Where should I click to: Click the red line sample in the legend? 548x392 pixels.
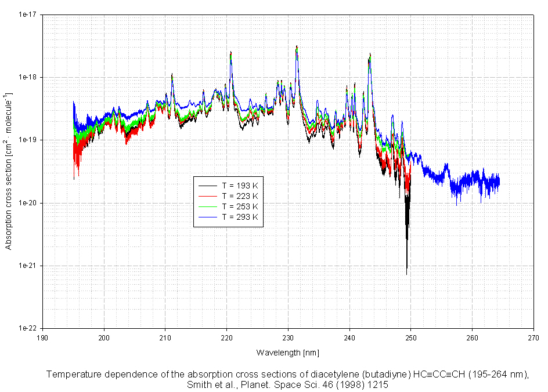tap(207, 196)
